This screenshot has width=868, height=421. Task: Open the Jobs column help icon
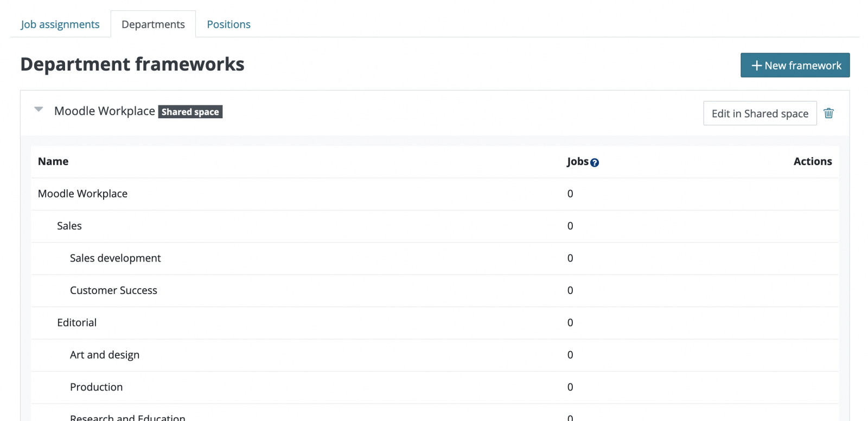[595, 162]
